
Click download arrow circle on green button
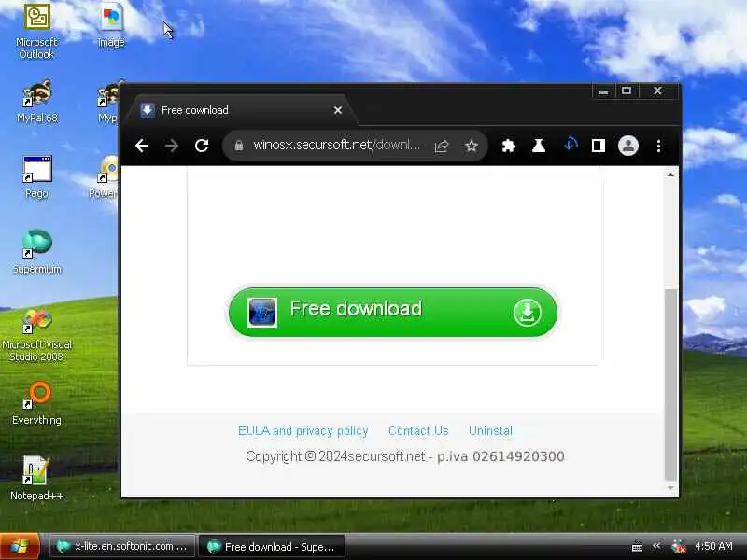click(x=527, y=313)
